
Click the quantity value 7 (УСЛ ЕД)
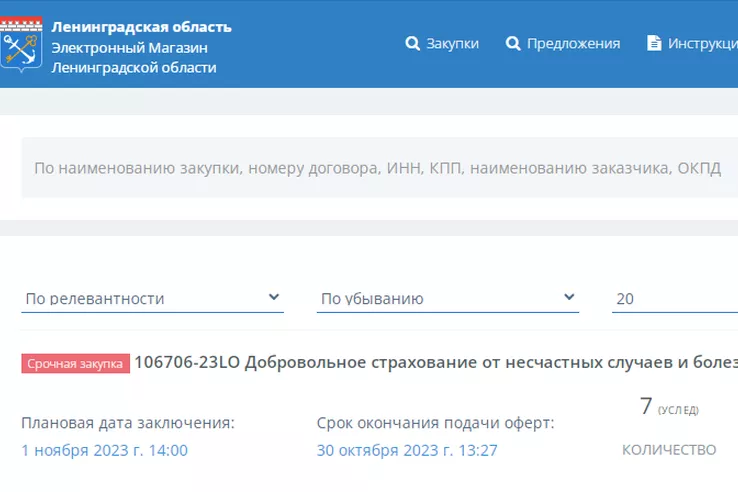(669, 406)
